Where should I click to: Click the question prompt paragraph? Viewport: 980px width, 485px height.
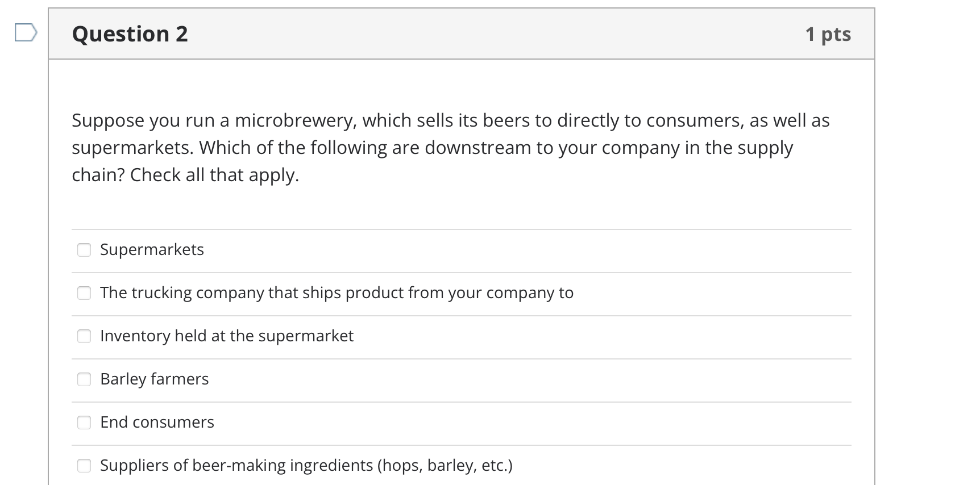coord(449,147)
